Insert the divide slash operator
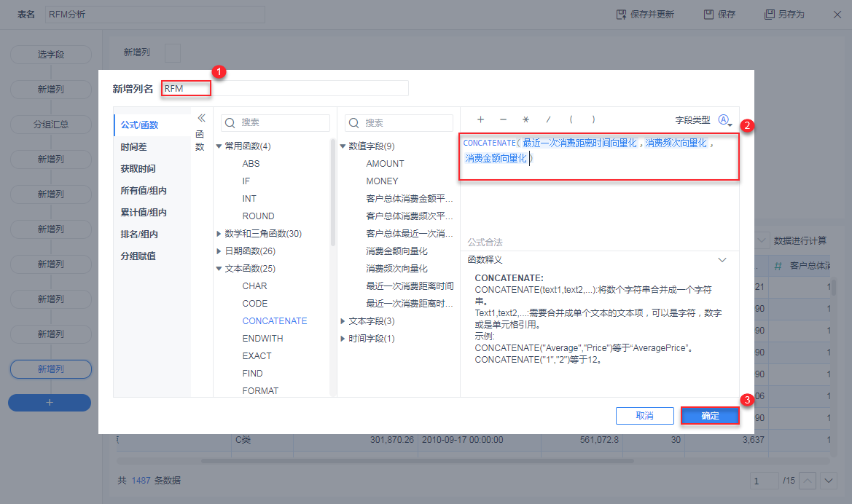This screenshot has height=504, width=852. 548,119
